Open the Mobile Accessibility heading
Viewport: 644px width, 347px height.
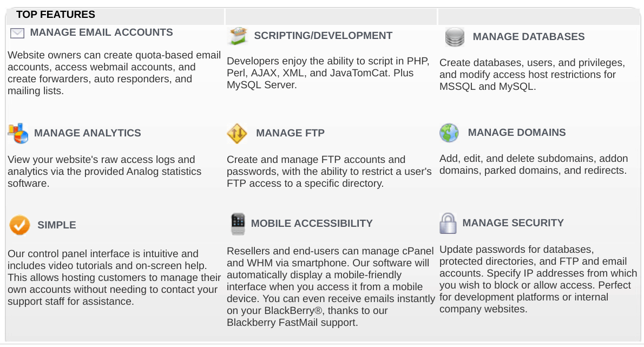pyautogui.click(x=312, y=224)
